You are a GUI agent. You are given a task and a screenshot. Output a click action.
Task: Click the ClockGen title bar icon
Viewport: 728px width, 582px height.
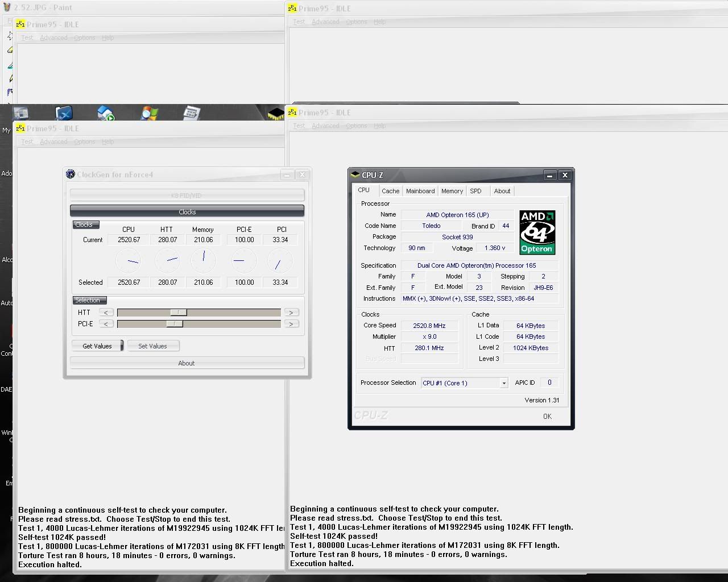click(71, 174)
